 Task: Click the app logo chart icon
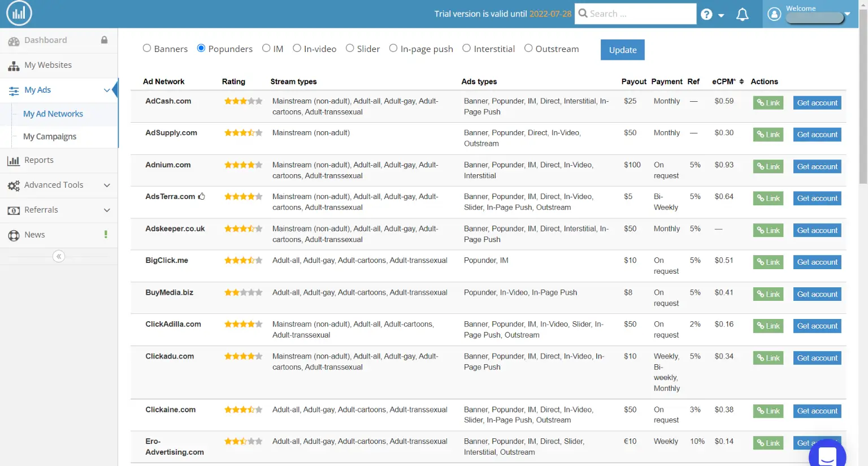click(19, 14)
